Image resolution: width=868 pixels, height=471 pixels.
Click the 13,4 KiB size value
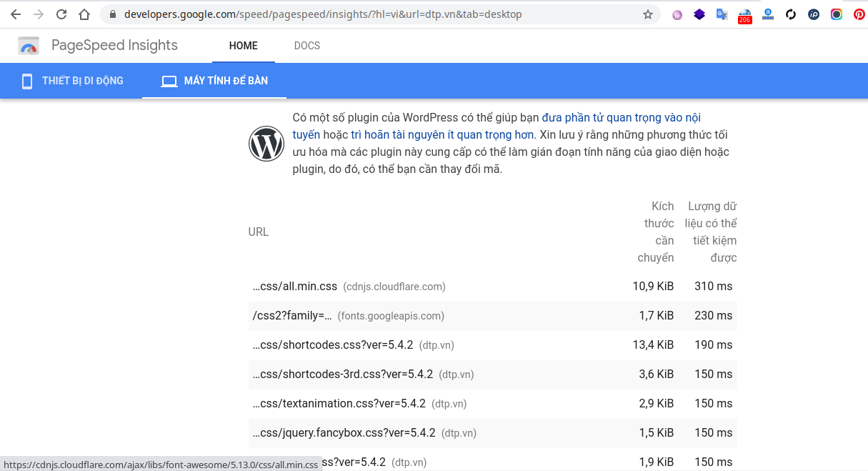pyautogui.click(x=653, y=344)
